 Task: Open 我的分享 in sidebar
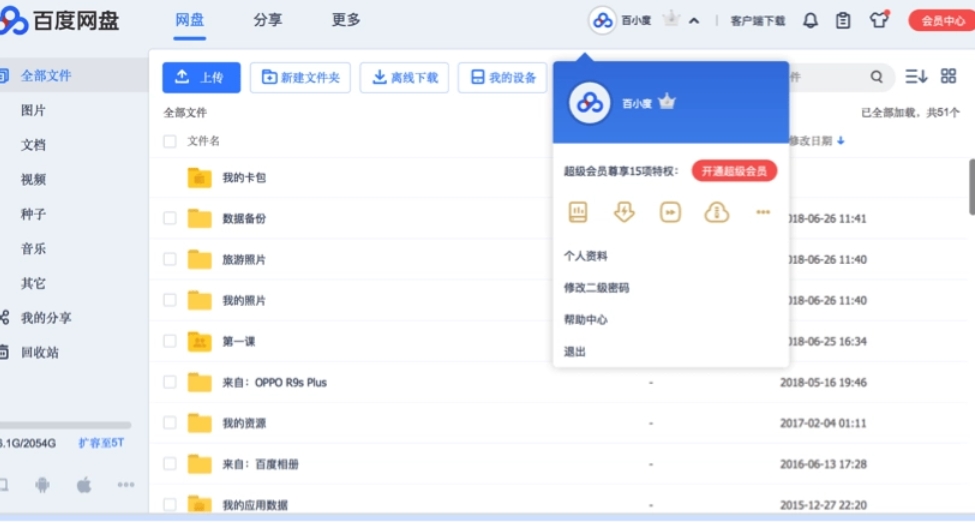click(46, 318)
